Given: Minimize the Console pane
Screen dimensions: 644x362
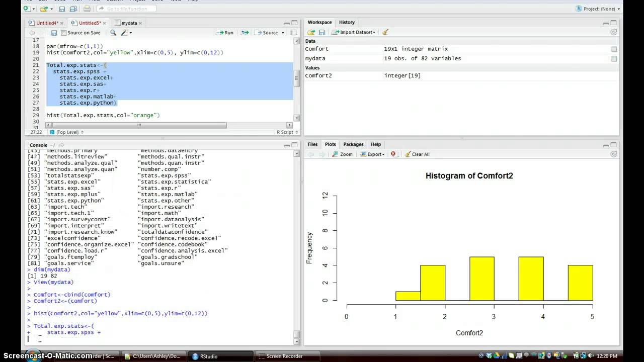Looking at the screenshot, I should tap(287, 145).
